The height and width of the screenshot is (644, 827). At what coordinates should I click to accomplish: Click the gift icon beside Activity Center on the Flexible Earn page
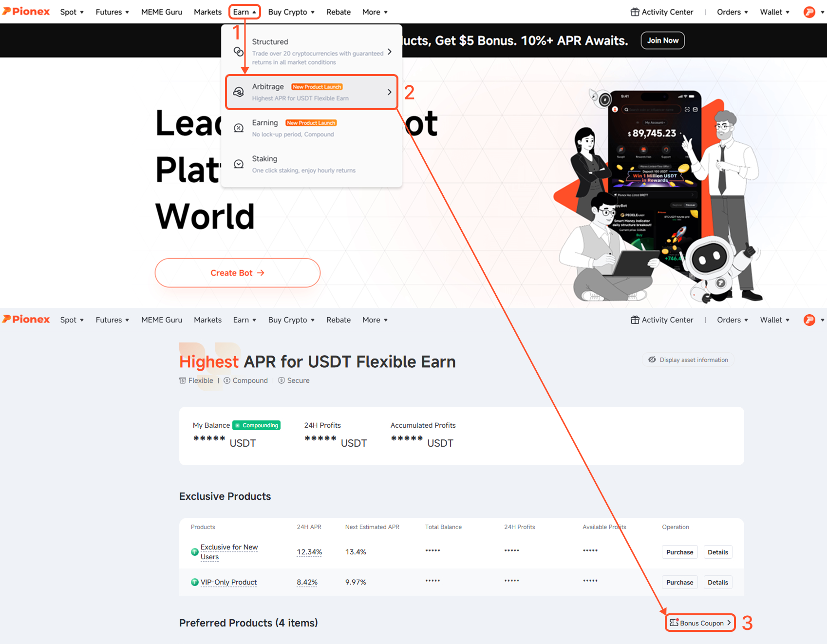[635, 320]
